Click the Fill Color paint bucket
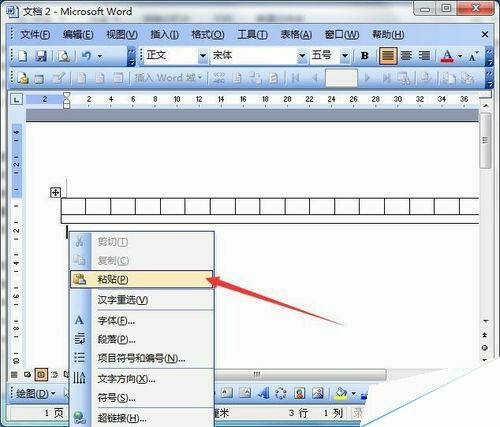500x427 pixels. pos(341,393)
